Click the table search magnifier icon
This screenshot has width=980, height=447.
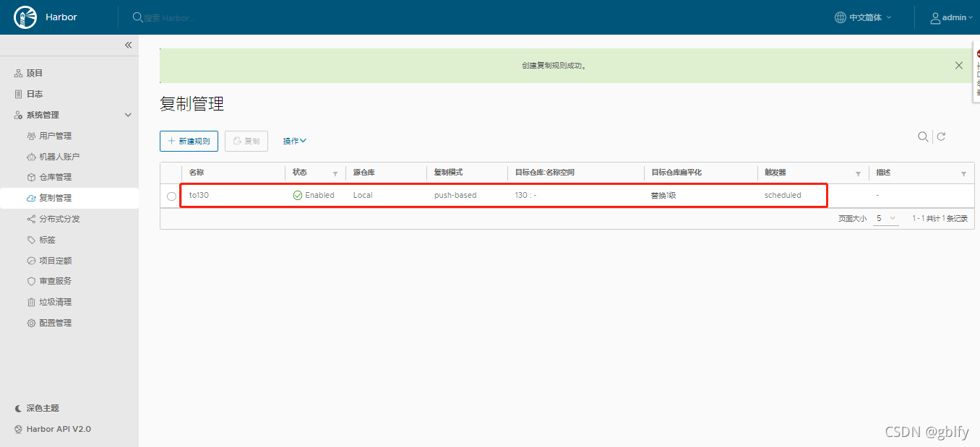click(923, 136)
